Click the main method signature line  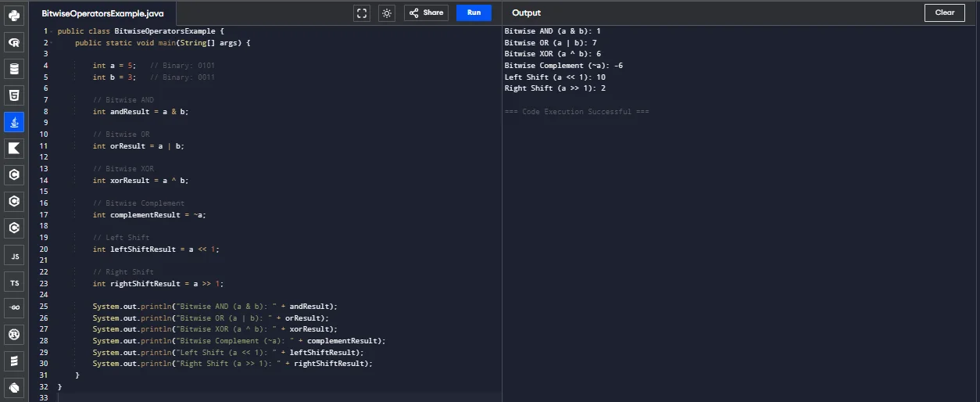(x=163, y=42)
